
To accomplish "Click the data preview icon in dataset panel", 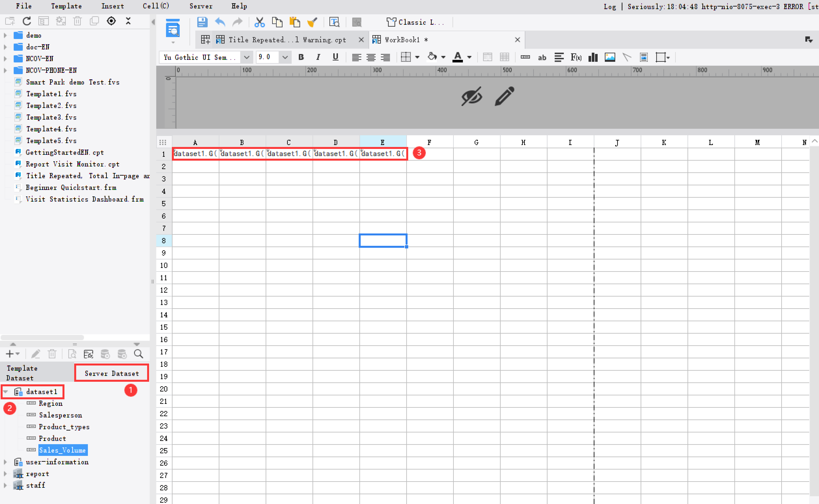I will [x=72, y=354].
